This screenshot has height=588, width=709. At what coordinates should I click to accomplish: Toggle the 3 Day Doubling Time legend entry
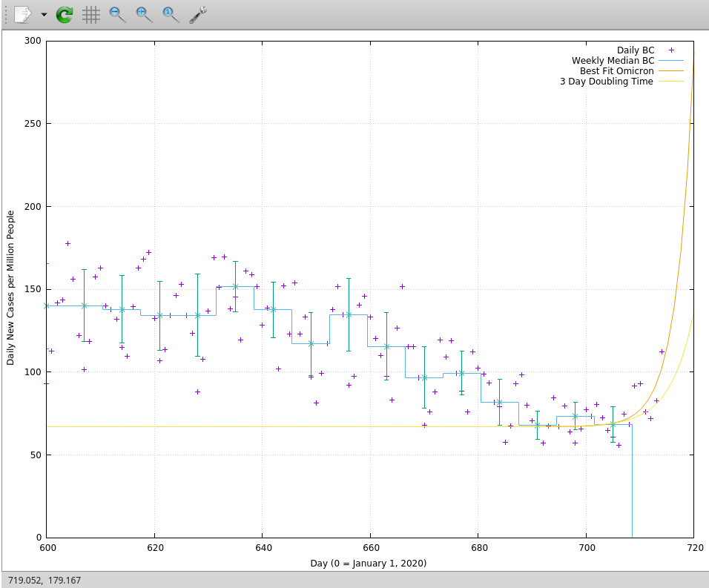pos(607,82)
